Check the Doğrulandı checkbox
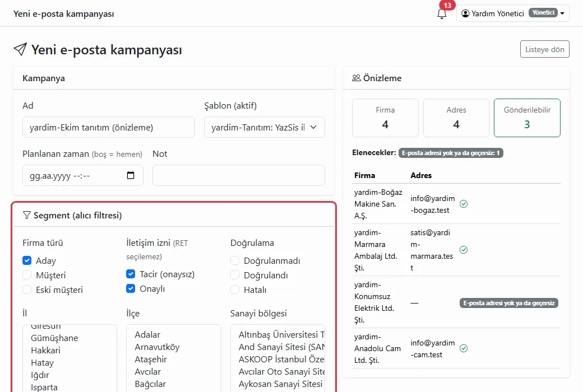 [235, 275]
